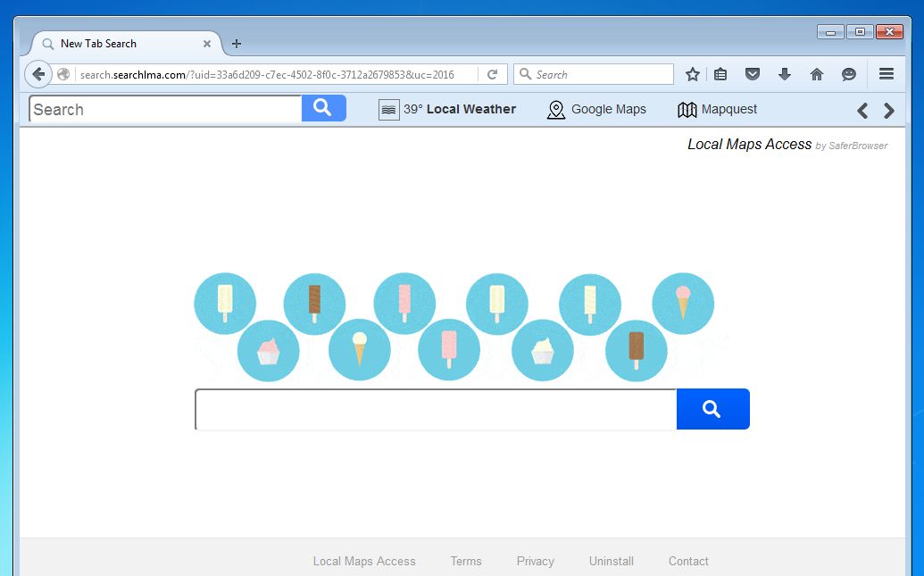Screen dimensions: 924x576
Task: Click the Google Maps pin icon
Action: click(x=556, y=110)
